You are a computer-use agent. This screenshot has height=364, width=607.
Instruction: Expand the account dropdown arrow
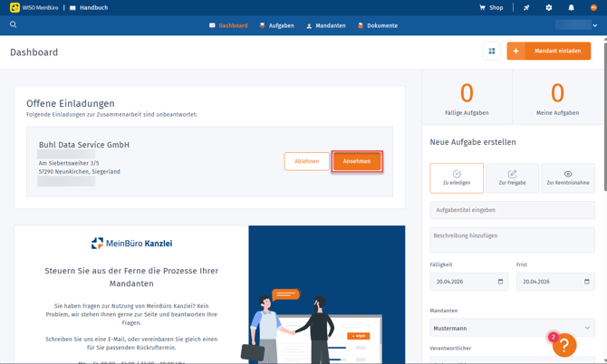(x=594, y=25)
